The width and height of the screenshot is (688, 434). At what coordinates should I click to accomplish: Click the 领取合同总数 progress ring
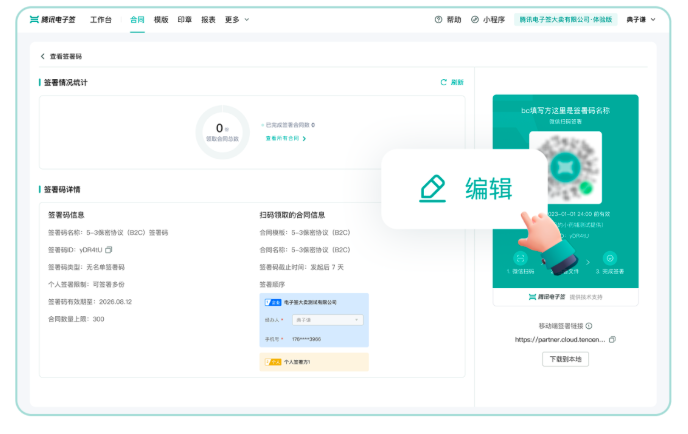click(x=222, y=132)
